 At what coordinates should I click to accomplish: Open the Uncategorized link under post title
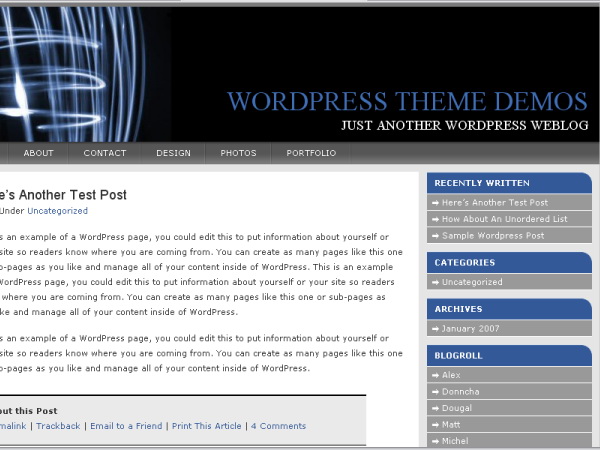point(57,211)
